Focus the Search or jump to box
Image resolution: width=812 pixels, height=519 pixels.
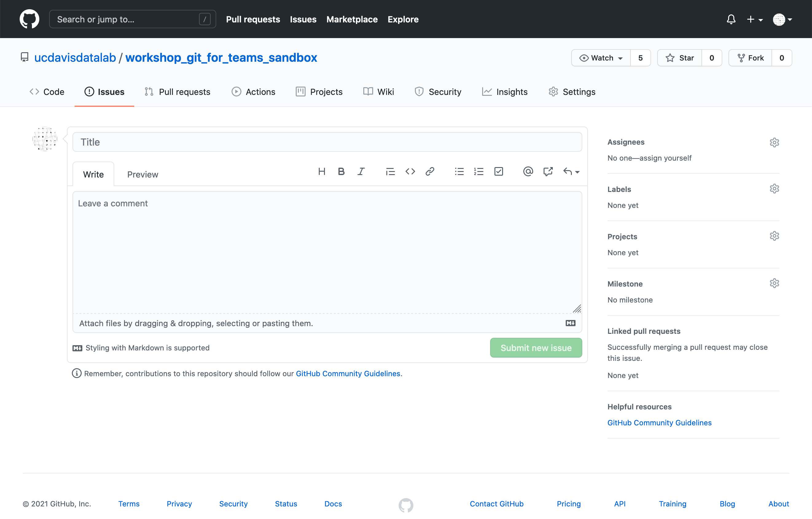(133, 19)
